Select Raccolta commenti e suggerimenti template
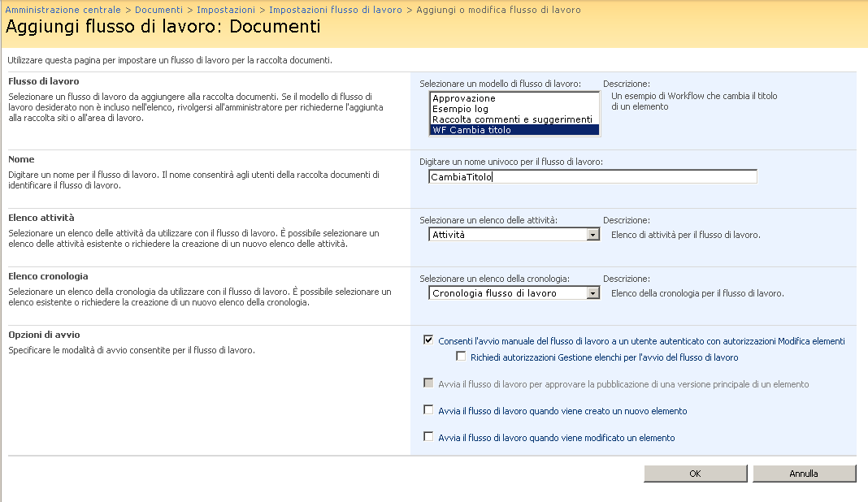This screenshot has width=868, height=502. [x=514, y=119]
